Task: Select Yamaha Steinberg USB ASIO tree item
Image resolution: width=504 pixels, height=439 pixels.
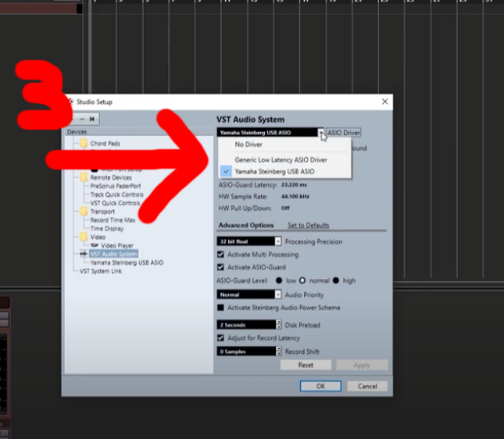Action: tap(127, 262)
